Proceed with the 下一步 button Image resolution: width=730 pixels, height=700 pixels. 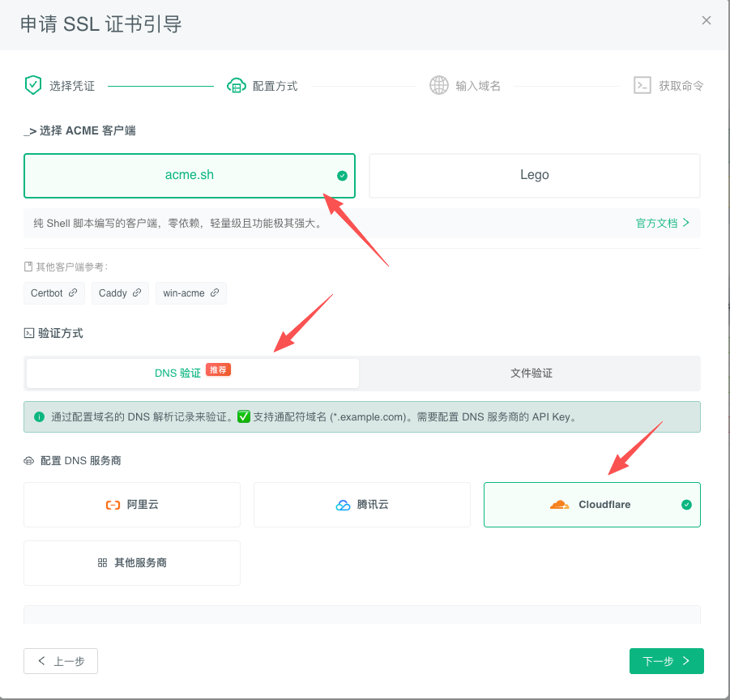pyautogui.click(x=667, y=661)
